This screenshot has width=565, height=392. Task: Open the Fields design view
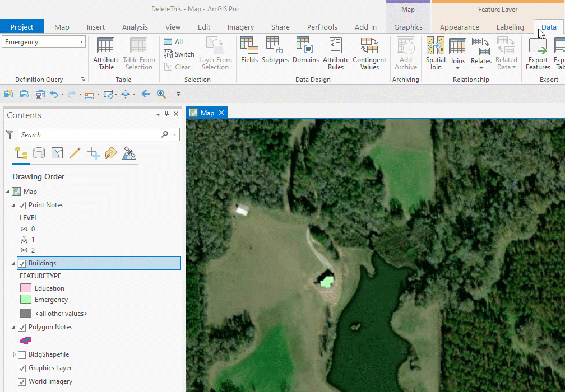tap(249, 50)
